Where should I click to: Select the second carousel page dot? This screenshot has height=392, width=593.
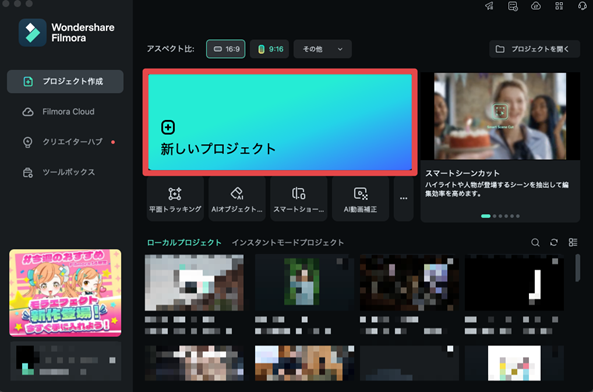coord(494,216)
